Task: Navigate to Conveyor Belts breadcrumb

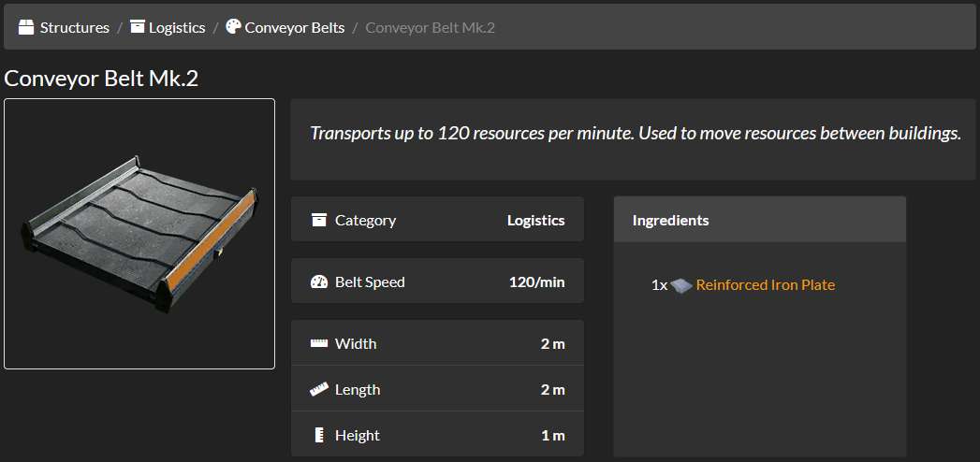Action: point(294,28)
